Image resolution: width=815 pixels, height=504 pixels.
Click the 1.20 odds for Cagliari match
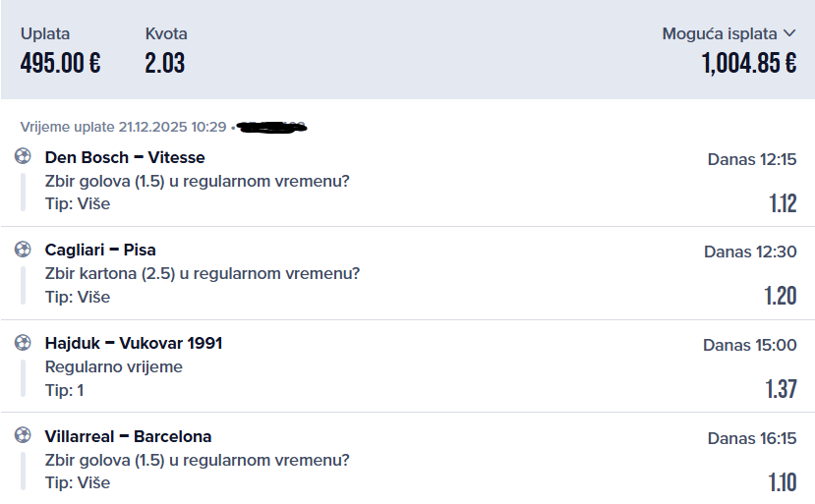[x=781, y=296]
